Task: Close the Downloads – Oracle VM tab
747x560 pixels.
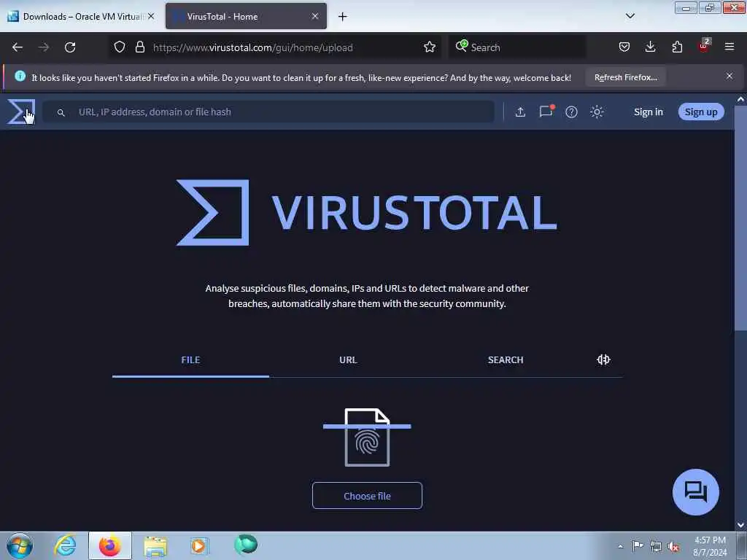Action: [x=151, y=16]
